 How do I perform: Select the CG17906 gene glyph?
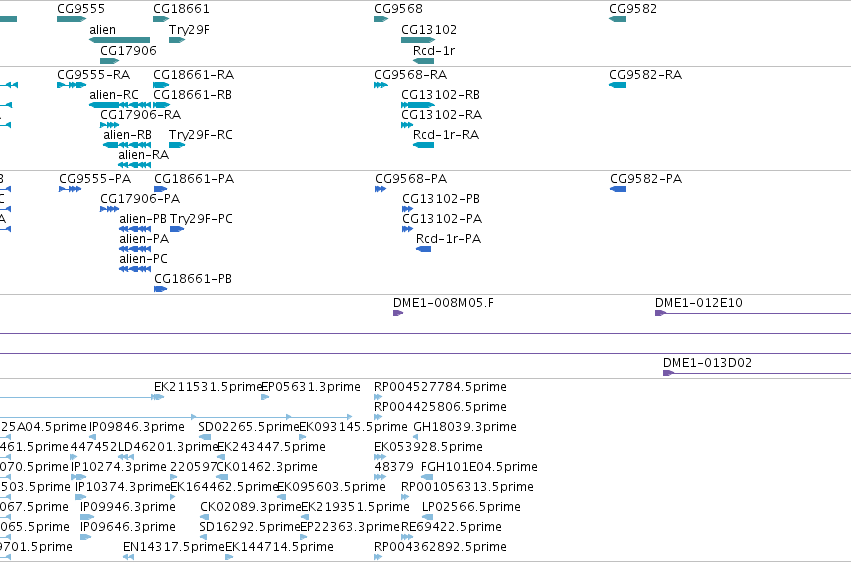pyautogui.click(x=110, y=61)
